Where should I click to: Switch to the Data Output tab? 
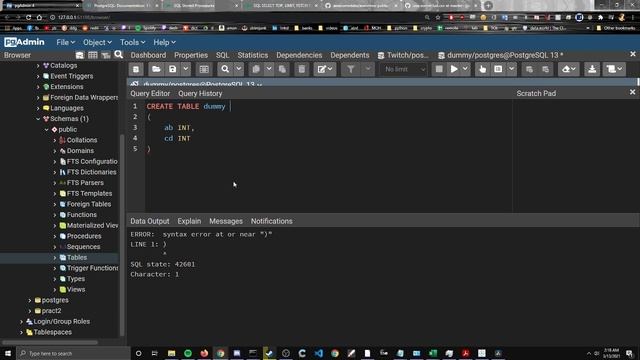click(150, 221)
